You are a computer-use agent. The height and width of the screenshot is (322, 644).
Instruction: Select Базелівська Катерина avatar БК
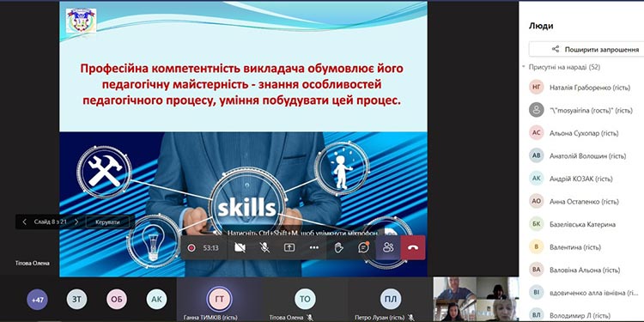[537, 224]
